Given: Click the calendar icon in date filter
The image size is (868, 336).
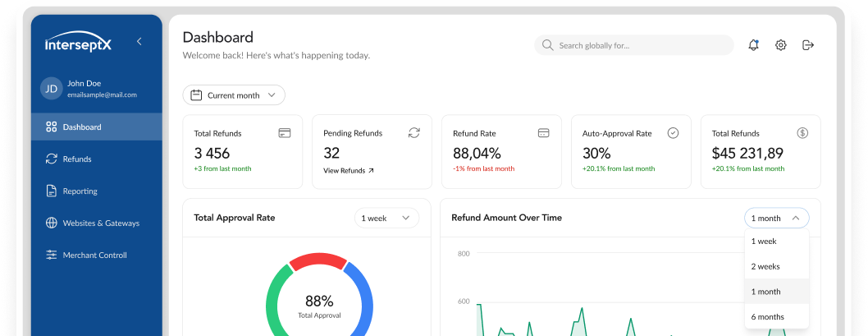Looking at the screenshot, I should pyautogui.click(x=196, y=94).
